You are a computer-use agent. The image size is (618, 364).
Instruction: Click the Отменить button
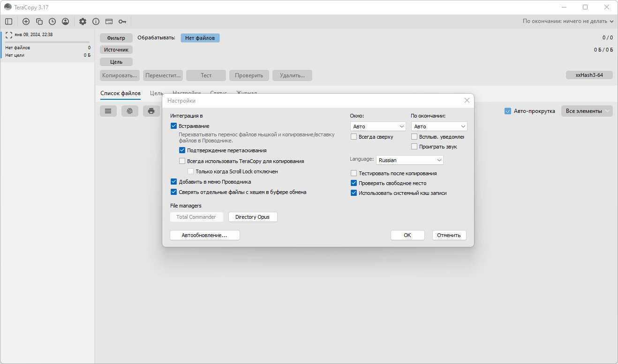click(449, 235)
